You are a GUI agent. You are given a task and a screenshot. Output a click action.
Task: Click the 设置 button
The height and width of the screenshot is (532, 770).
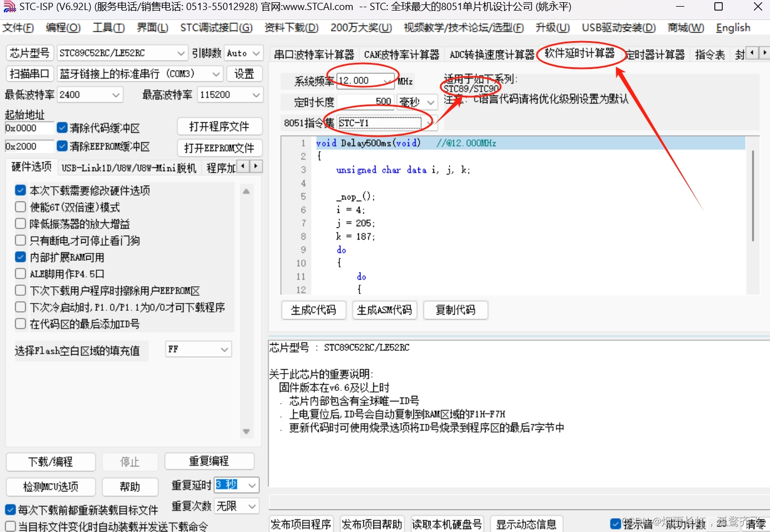[244, 73]
